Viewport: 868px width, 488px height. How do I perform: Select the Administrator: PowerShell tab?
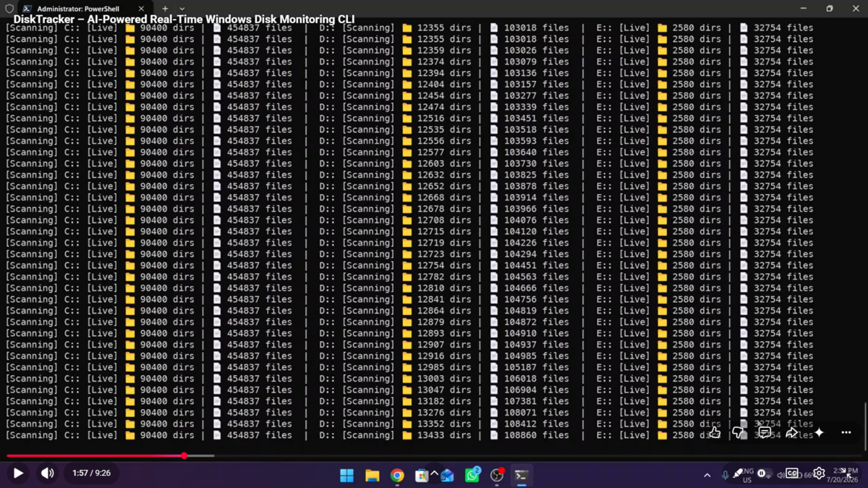(78, 9)
